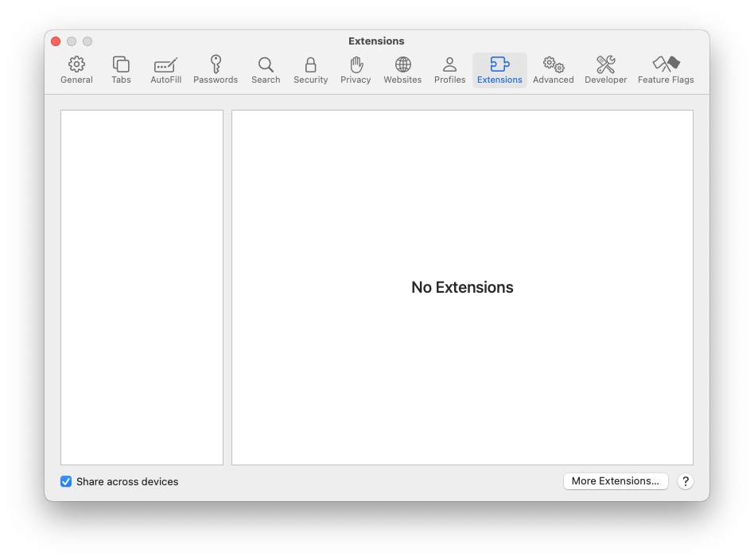The width and height of the screenshot is (754, 560).
Task: Select the Extensions puzzle-piece tab
Action: coord(499,70)
